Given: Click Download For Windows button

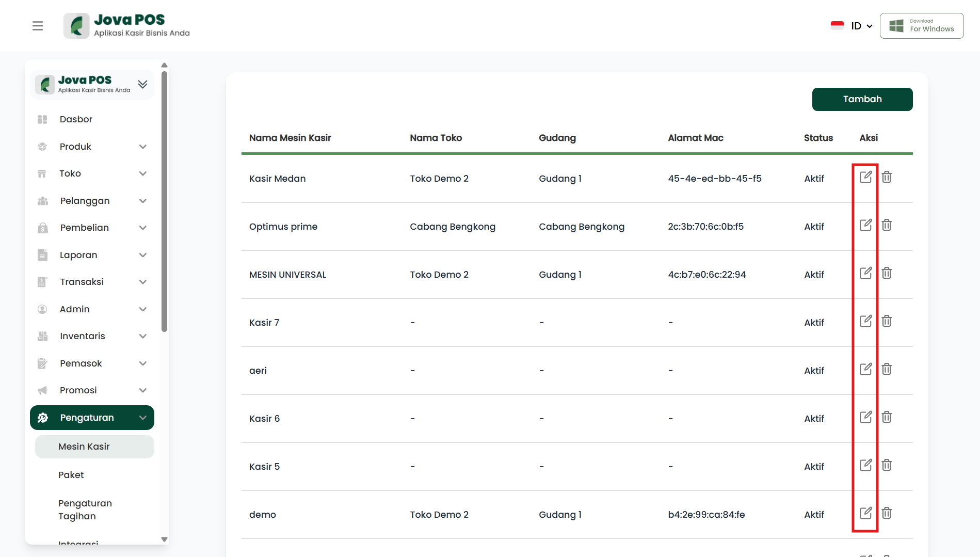Looking at the screenshot, I should click(921, 26).
